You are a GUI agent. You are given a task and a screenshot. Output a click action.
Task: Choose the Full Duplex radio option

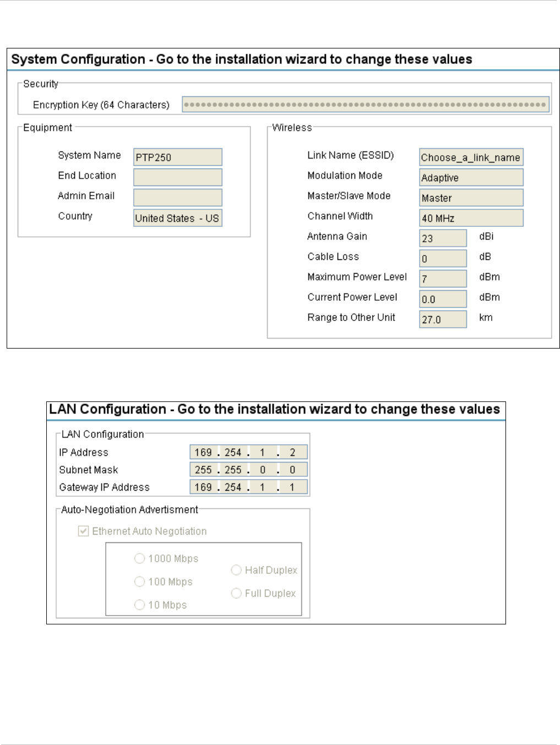[x=236, y=593]
